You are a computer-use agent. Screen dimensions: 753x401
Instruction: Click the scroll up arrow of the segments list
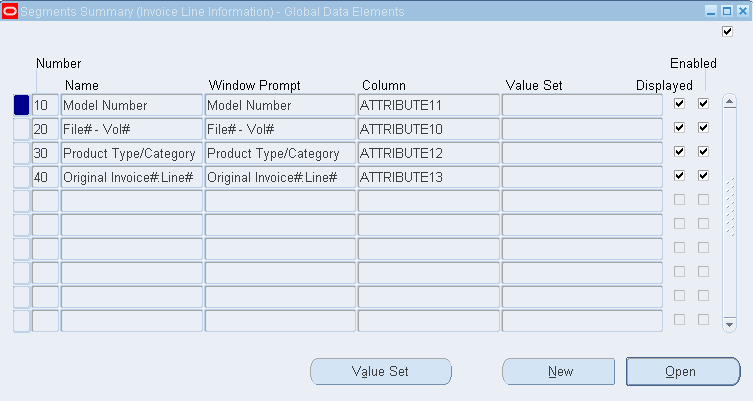(729, 102)
